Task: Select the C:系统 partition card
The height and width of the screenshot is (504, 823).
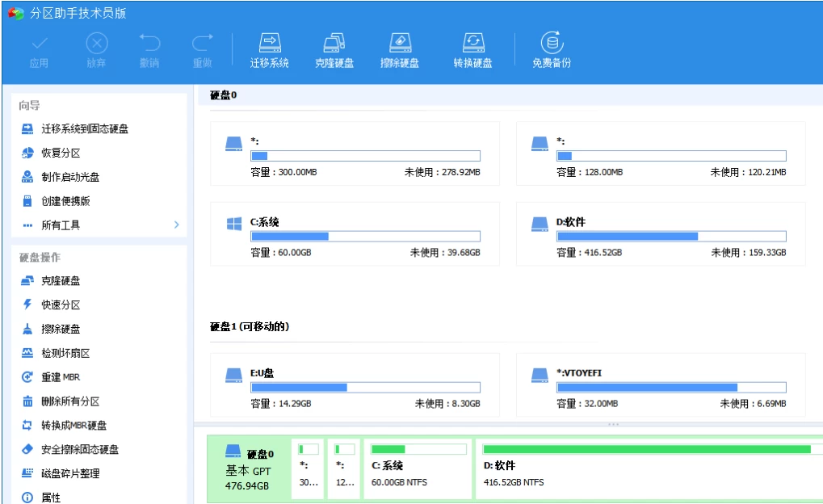Action: coord(355,234)
